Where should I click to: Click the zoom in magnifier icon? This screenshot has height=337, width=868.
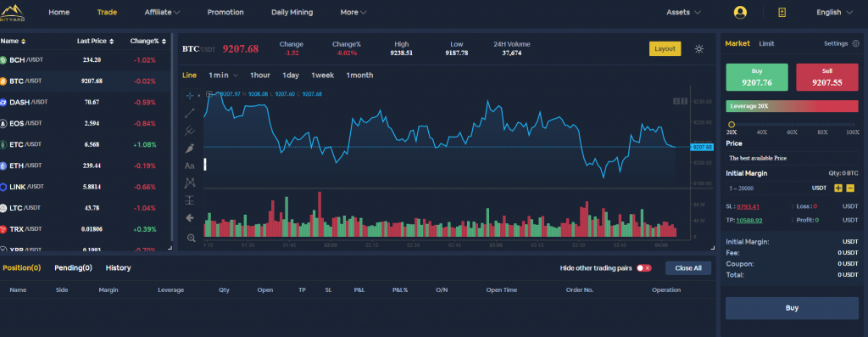click(x=192, y=238)
